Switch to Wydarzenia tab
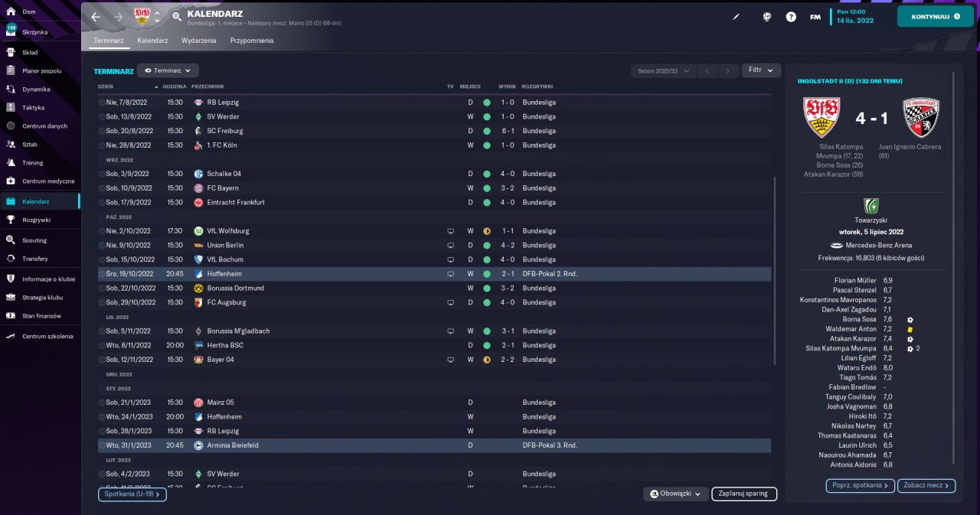The image size is (980, 515). coord(199,41)
